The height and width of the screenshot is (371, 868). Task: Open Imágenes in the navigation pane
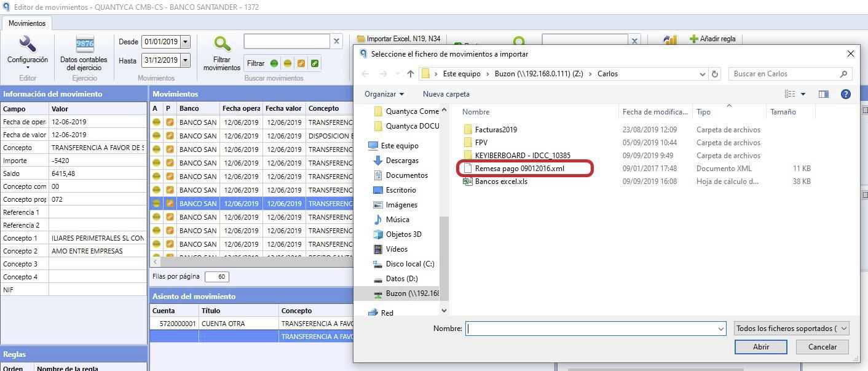click(401, 205)
